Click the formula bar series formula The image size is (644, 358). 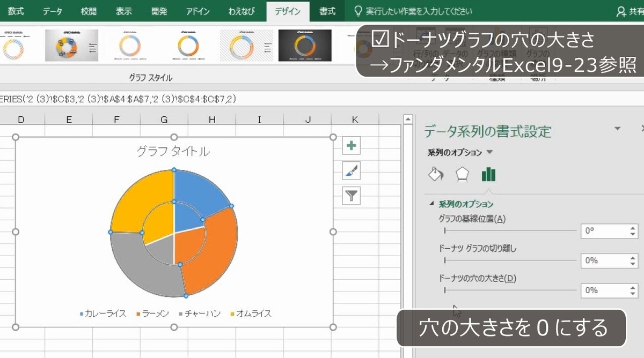pyautogui.click(x=118, y=99)
